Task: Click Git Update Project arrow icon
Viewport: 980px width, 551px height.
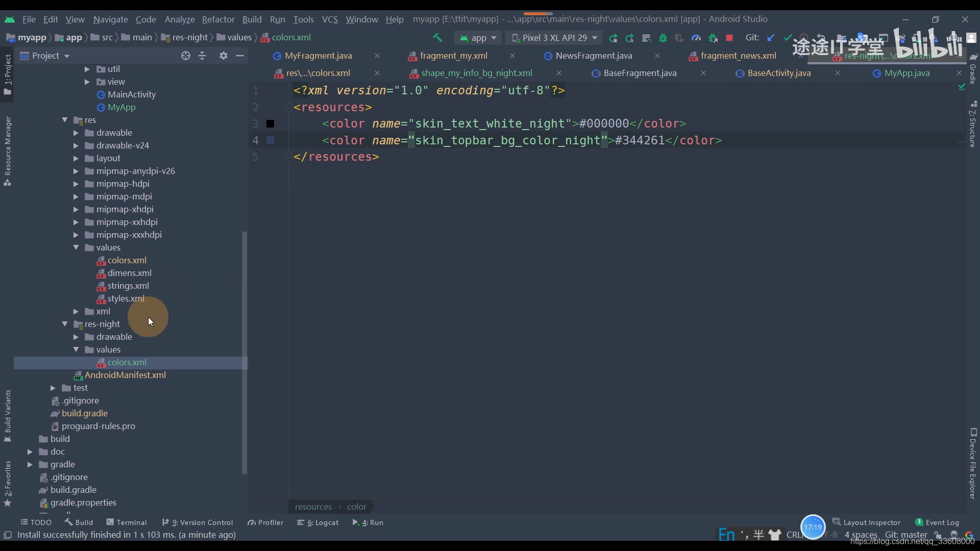Action: pyautogui.click(x=771, y=38)
